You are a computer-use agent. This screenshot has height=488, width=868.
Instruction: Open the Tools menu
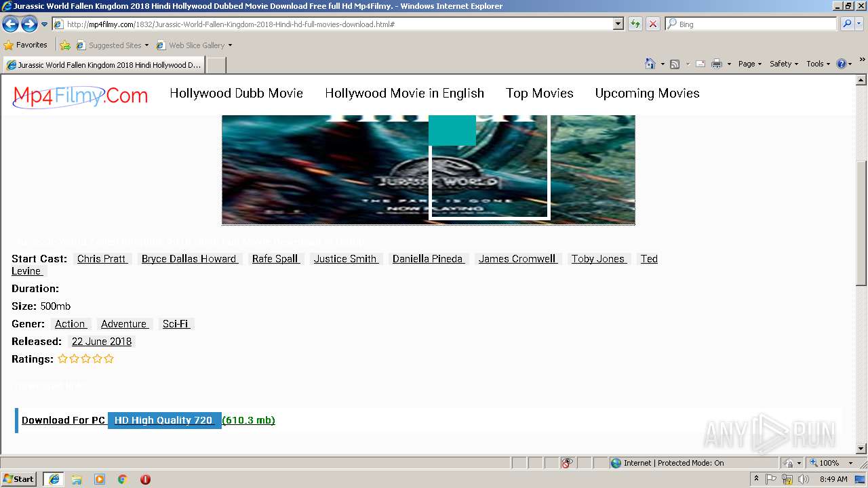click(818, 64)
